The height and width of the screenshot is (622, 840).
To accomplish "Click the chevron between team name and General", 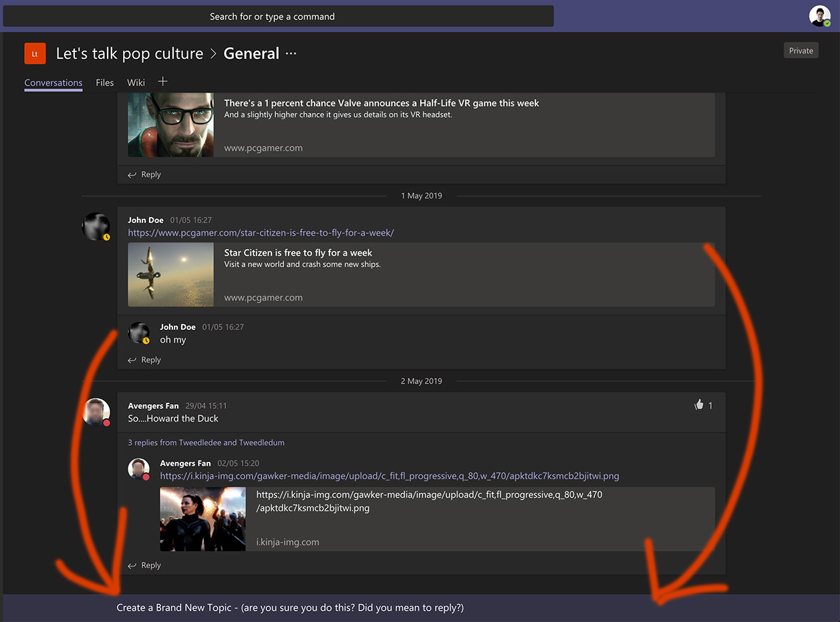I will pos(213,53).
